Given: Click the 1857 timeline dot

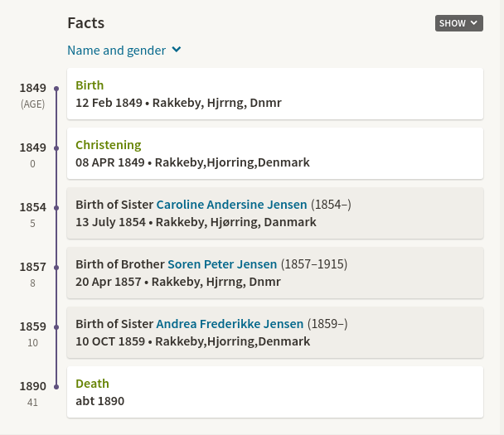Looking at the screenshot, I should coord(56,268).
